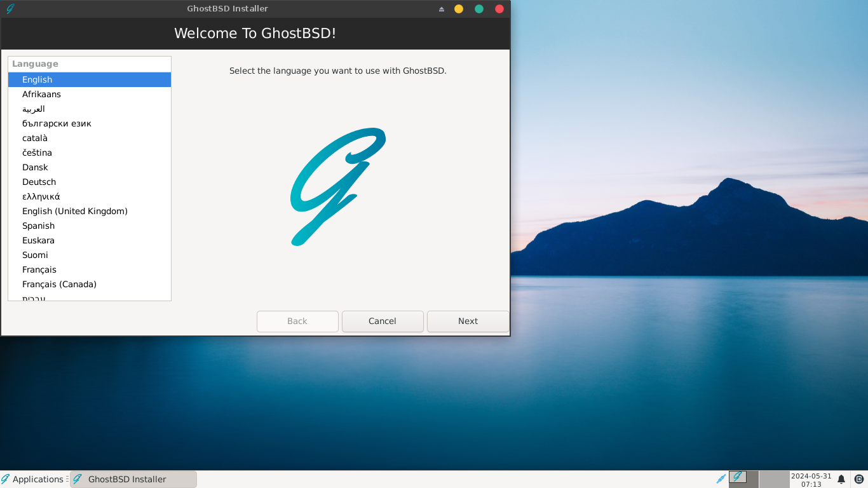Close the installer using the red button
The width and height of the screenshot is (868, 488).
(x=499, y=9)
